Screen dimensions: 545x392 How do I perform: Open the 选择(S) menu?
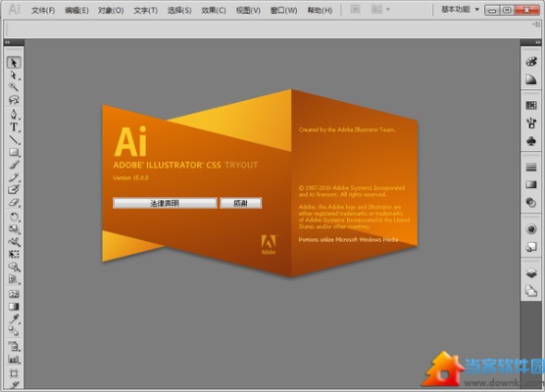(x=179, y=11)
